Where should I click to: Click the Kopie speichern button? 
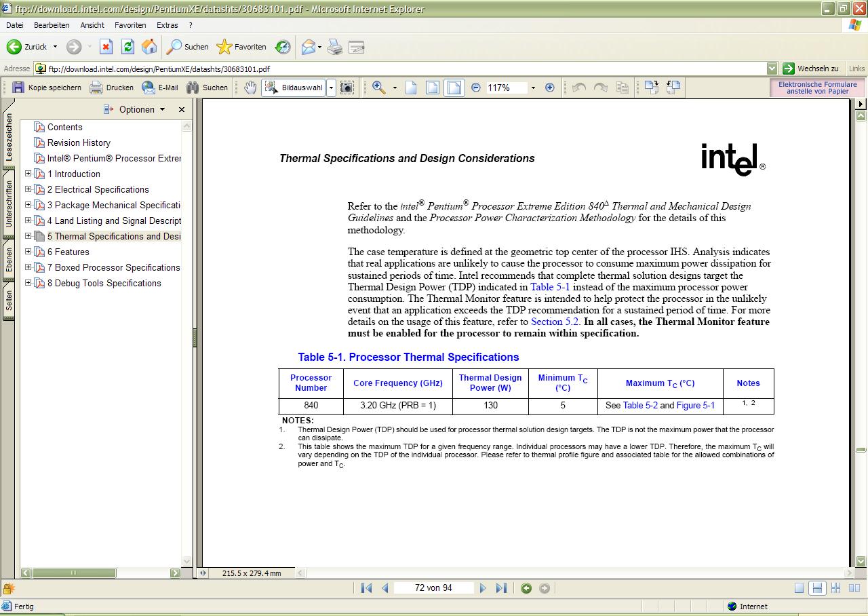(47, 88)
